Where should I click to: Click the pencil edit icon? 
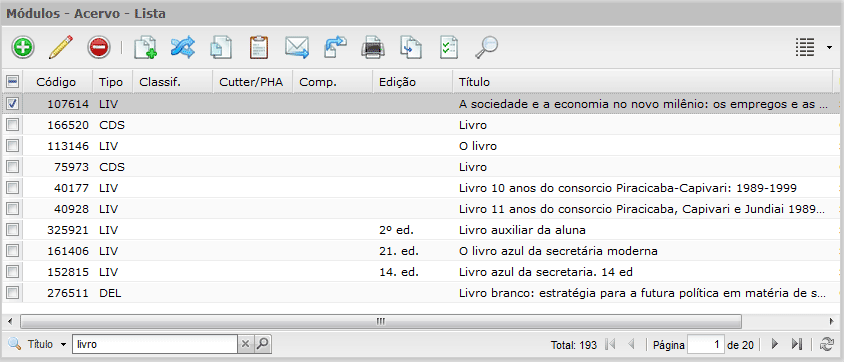61,47
